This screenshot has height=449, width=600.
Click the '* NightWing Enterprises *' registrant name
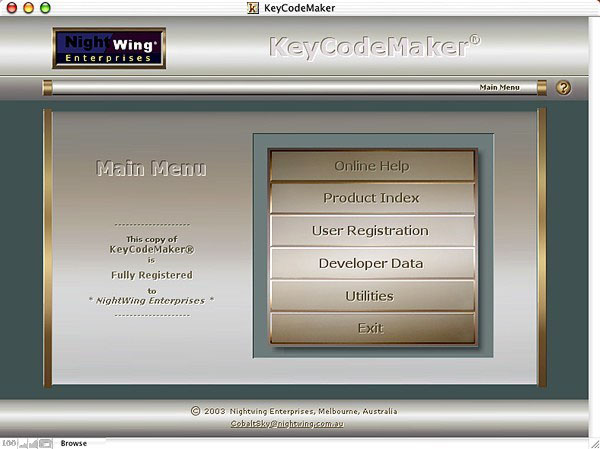click(x=151, y=301)
